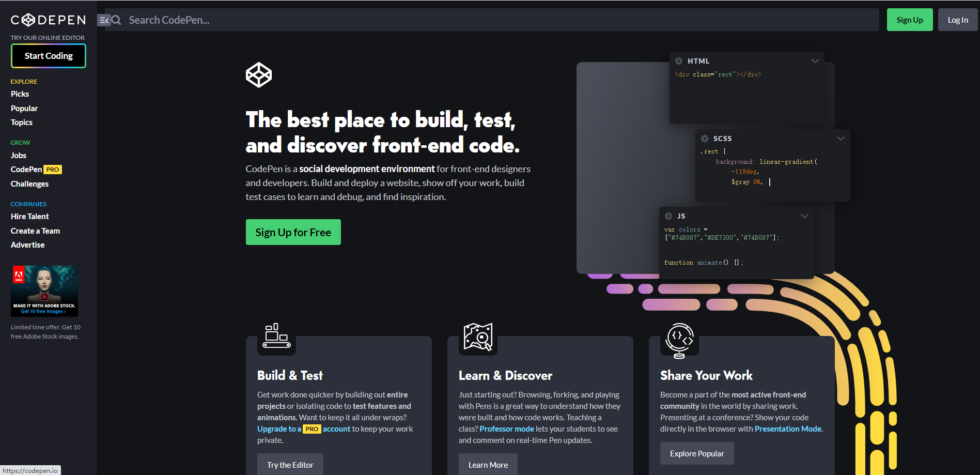Open Challenges in sidebar
The image size is (980, 475).
pos(29,184)
